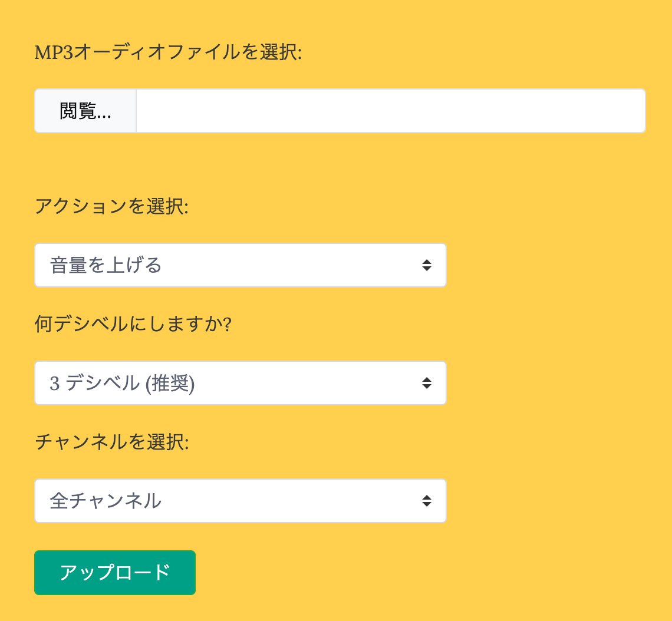Open the アクションを選択 dropdown

tap(240, 265)
